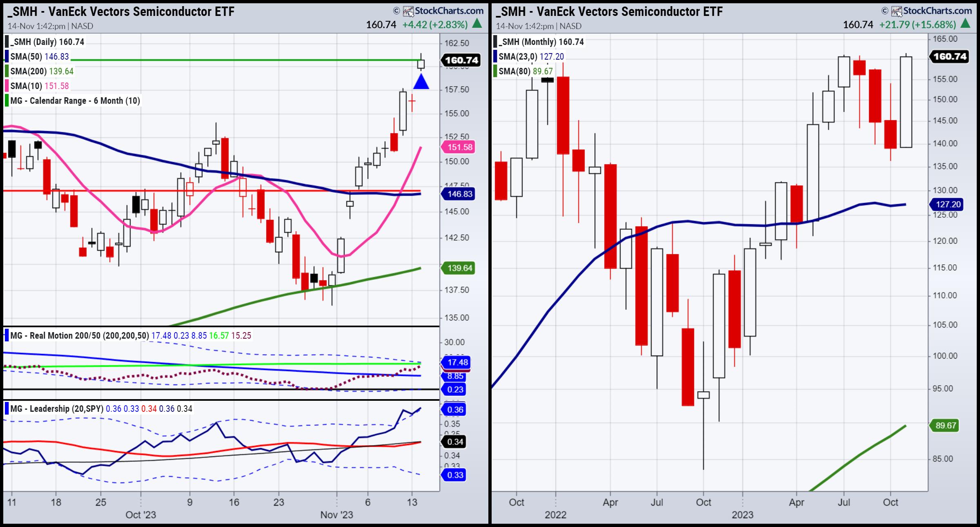The height and width of the screenshot is (527, 980).
Task: Click the 0.36 Leadership value tag
Action: (x=455, y=409)
